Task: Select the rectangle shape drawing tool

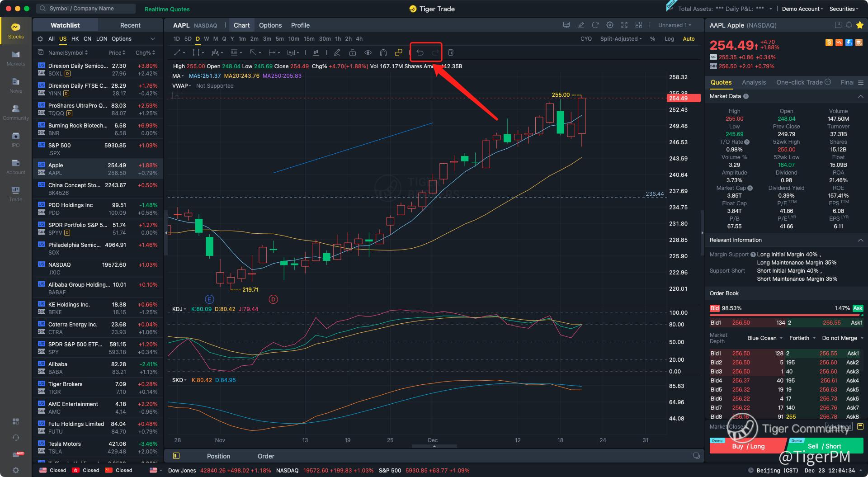Action: coord(196,52)
